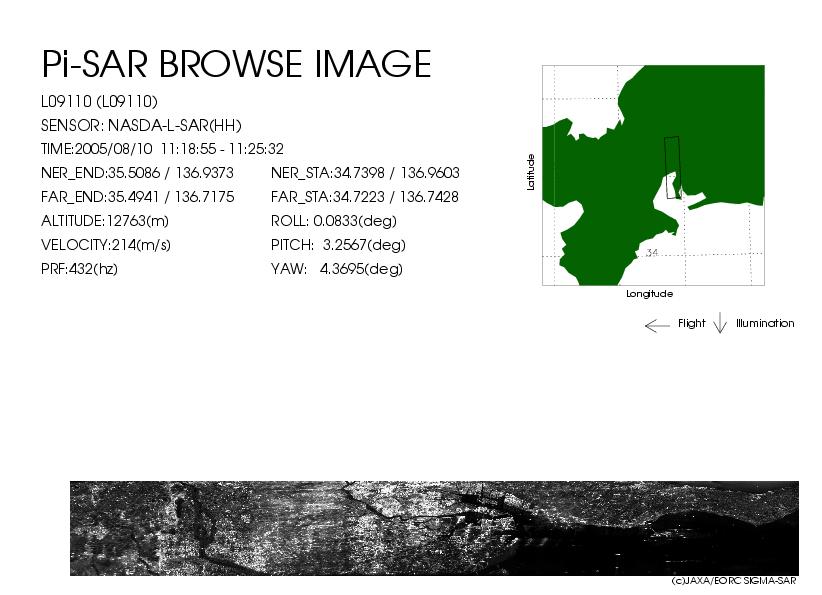Click NER_END:35.5086 / 136.9373 value
The image size is (822, 595).
coord(137,172)
